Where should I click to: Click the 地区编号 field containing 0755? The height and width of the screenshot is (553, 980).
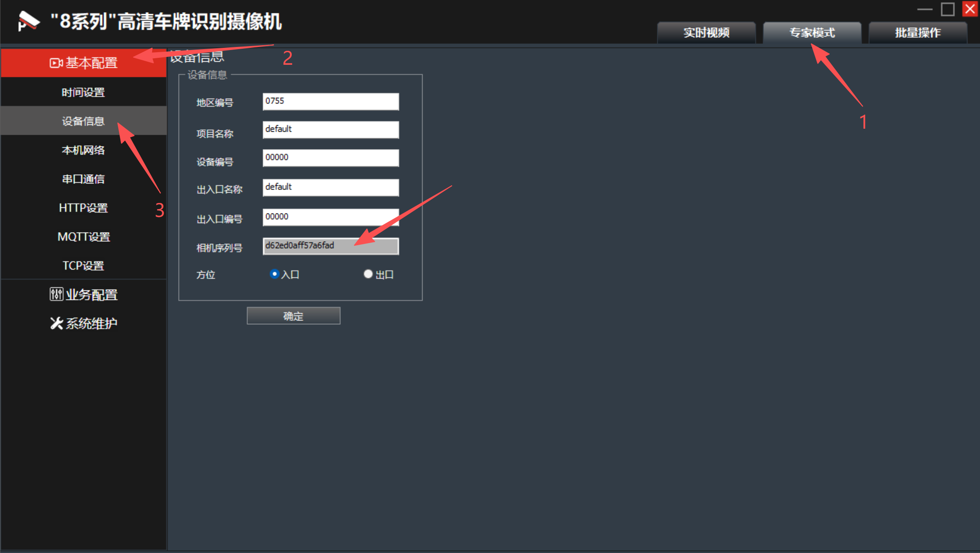tap(330, 101)
